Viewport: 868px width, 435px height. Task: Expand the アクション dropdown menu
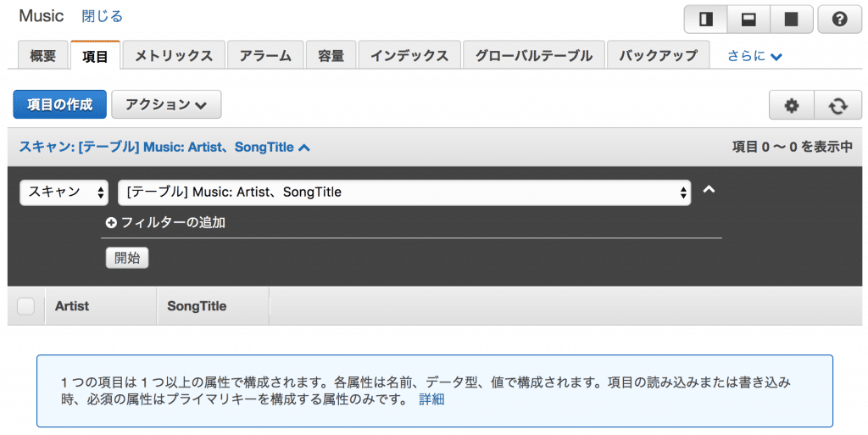(x=166, y=104)
